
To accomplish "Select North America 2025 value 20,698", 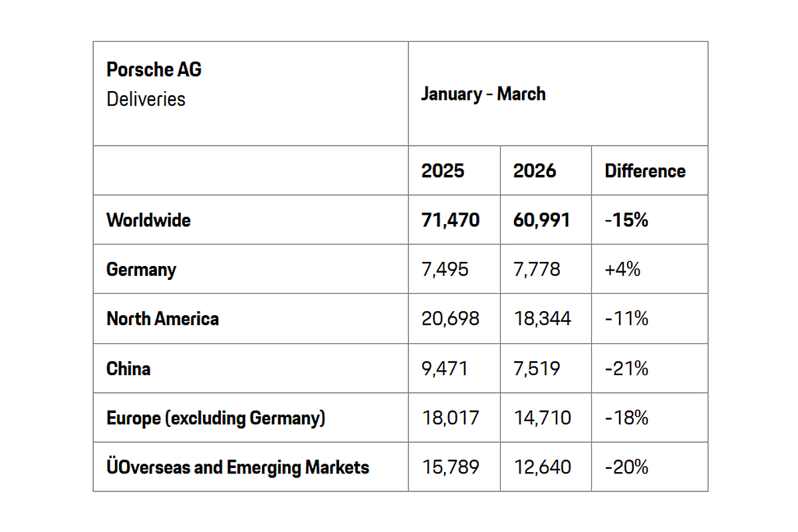I will tap(450, 319).
